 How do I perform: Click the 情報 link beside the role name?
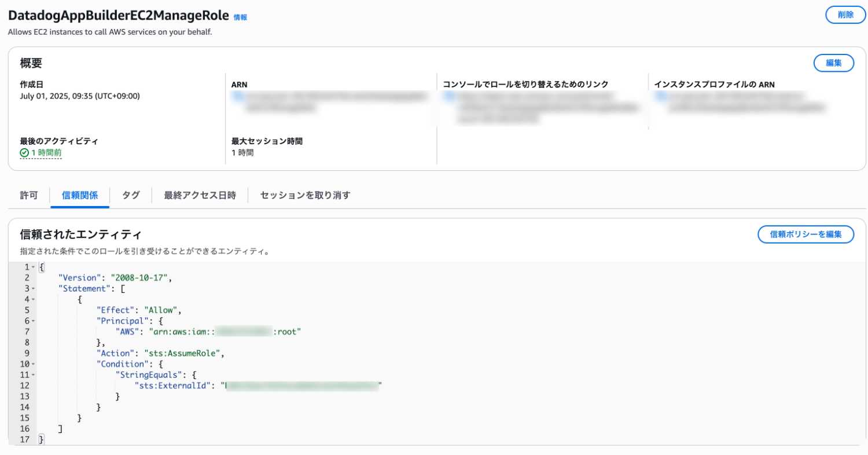pyautogui.click(x=240, y=17)
